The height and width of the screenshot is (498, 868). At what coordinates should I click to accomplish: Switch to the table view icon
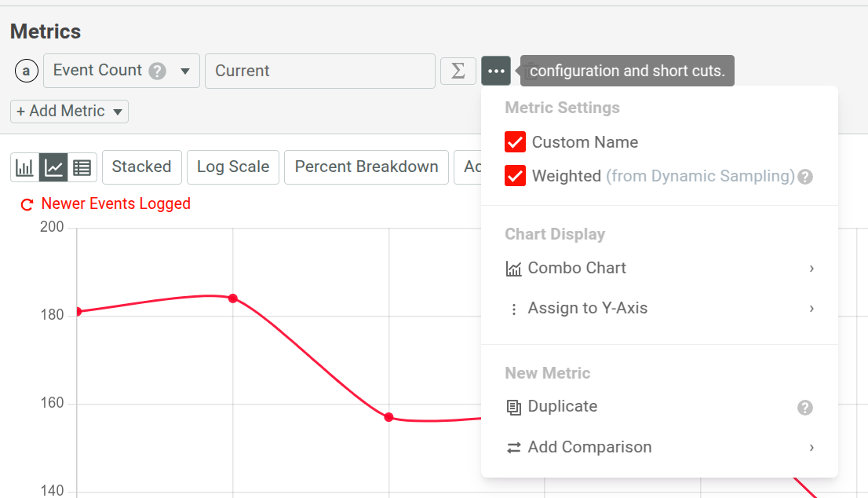[x=81, y=167]
